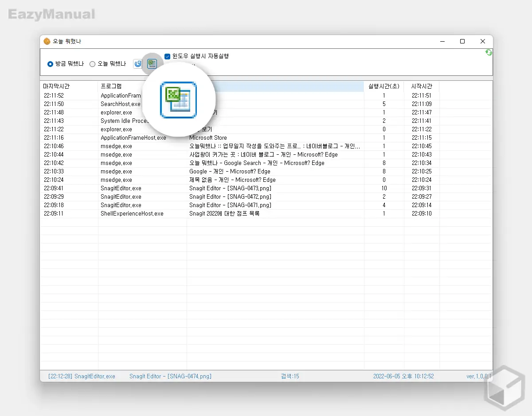Sort by the 프로그램 column header
The image size is (532, 416).
111,86
